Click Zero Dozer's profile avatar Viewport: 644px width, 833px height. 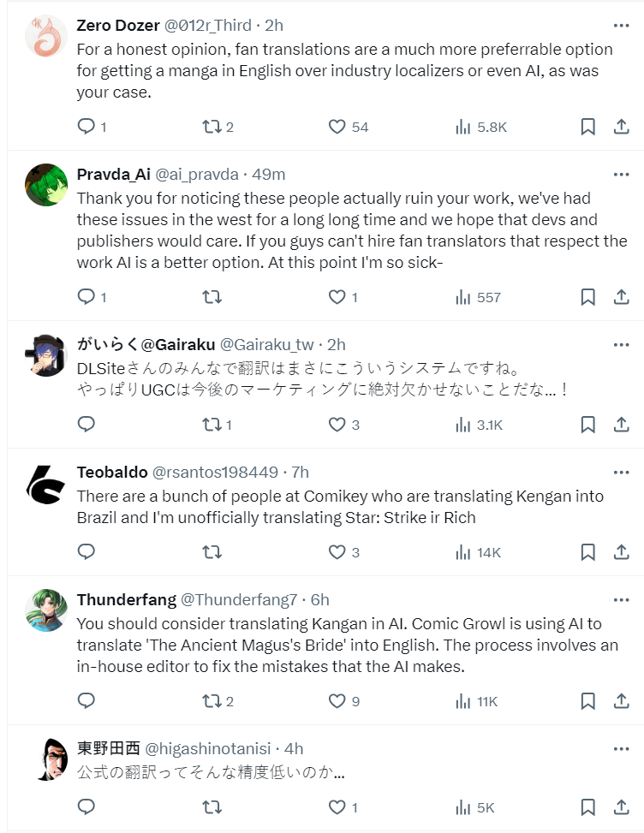[46, 37]
